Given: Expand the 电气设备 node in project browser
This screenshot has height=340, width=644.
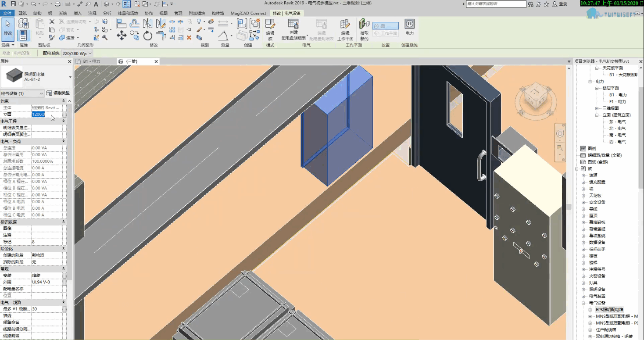Looking at the screenshot, I should pyautogui.click(x=583, y=303).
